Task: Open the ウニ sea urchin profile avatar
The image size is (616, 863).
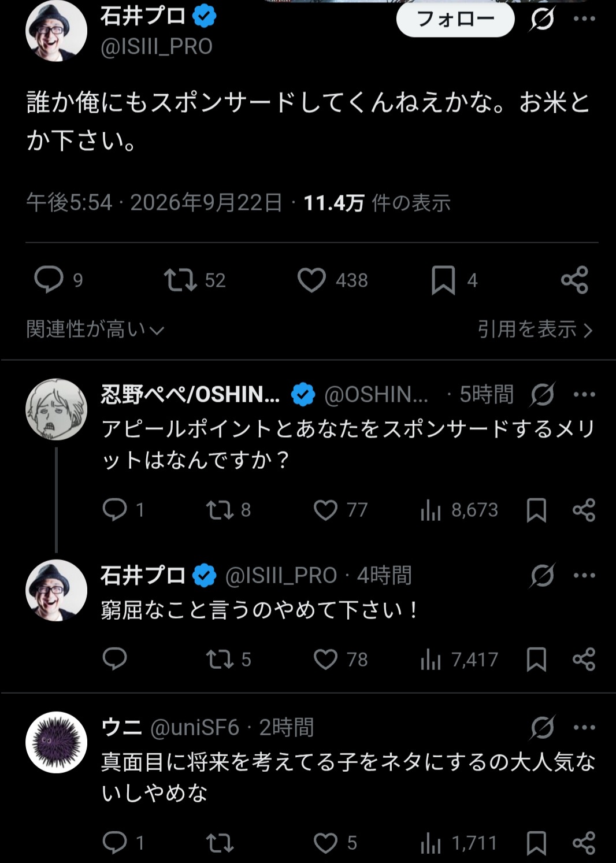Action: click(x=57, y=742)
